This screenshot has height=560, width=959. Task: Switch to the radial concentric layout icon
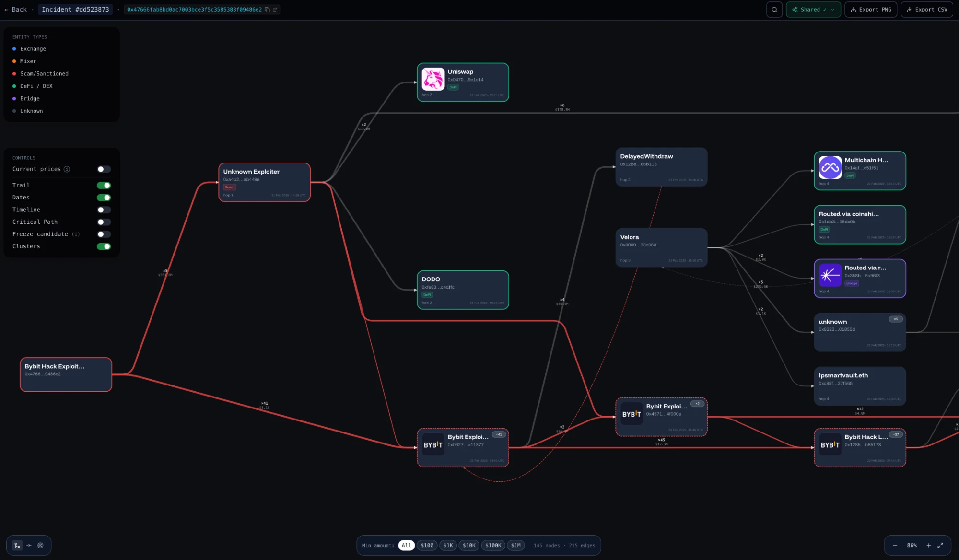coord(40,545)
